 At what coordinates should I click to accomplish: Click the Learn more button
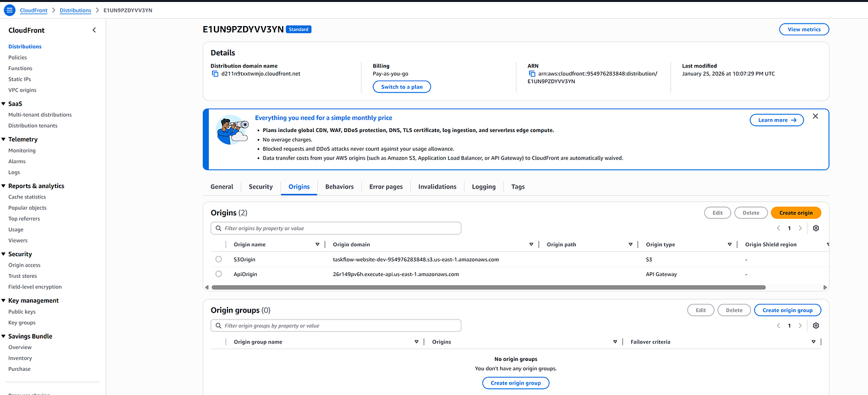[777, 120]
